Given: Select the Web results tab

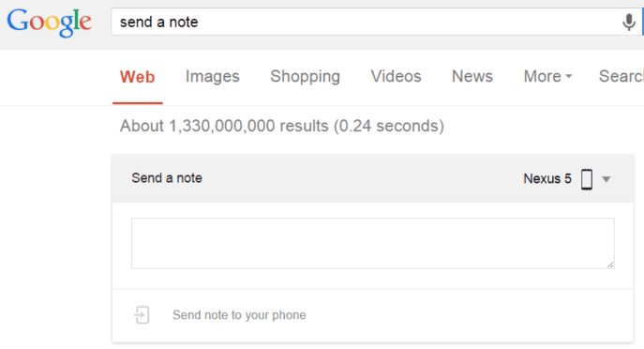Looking at the screenshot, I should coord(138,77).
